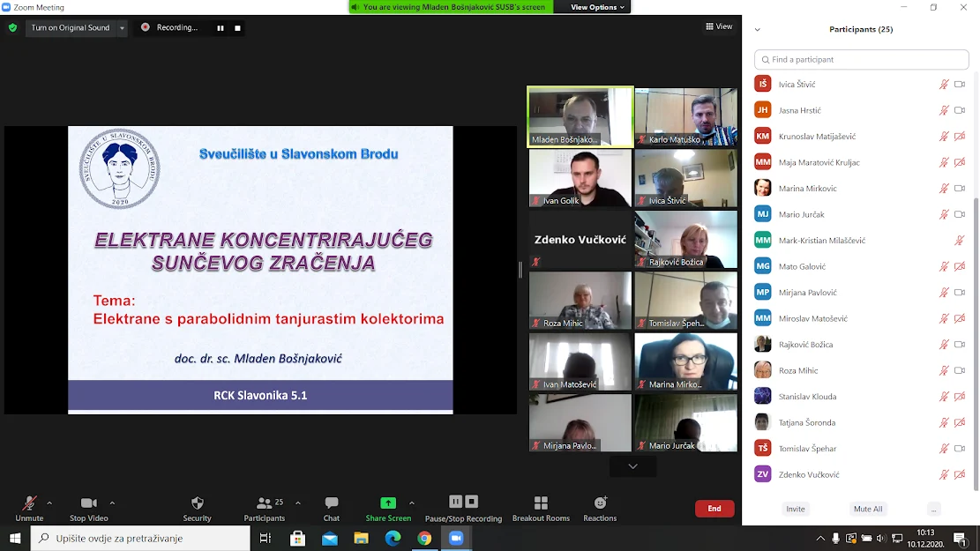Click the Invite button
The height and width of the screenshot is (551, 980).
[x=796, y=510]
